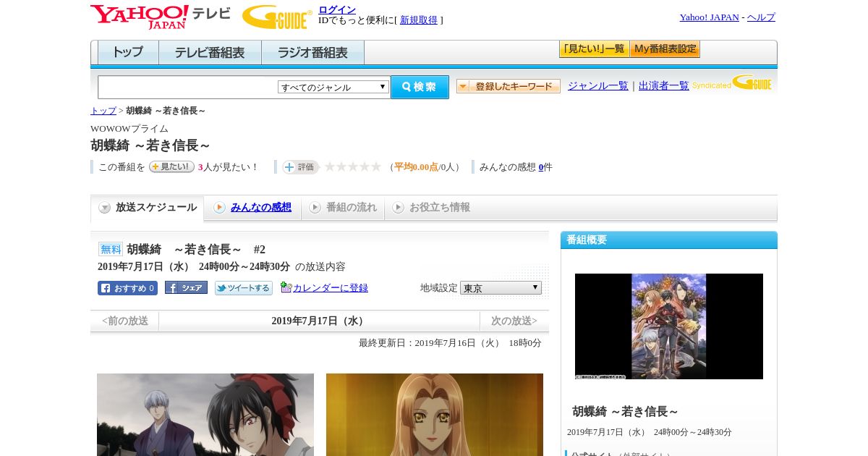Open the 地域設定 東京 region dropdown

[501, 287]
